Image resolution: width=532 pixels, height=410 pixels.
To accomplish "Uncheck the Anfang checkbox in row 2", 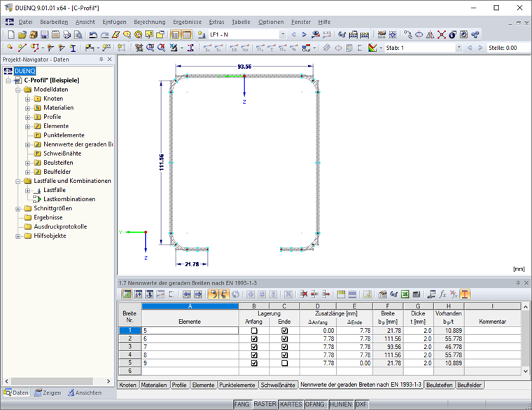I will [254, 339].
